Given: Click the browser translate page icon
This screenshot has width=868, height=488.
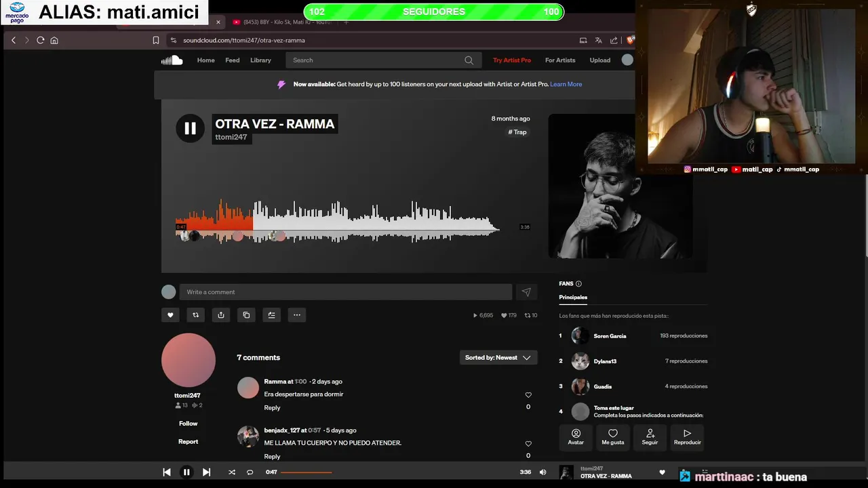Looking at the screenshot, I should (x=598, y=40).
